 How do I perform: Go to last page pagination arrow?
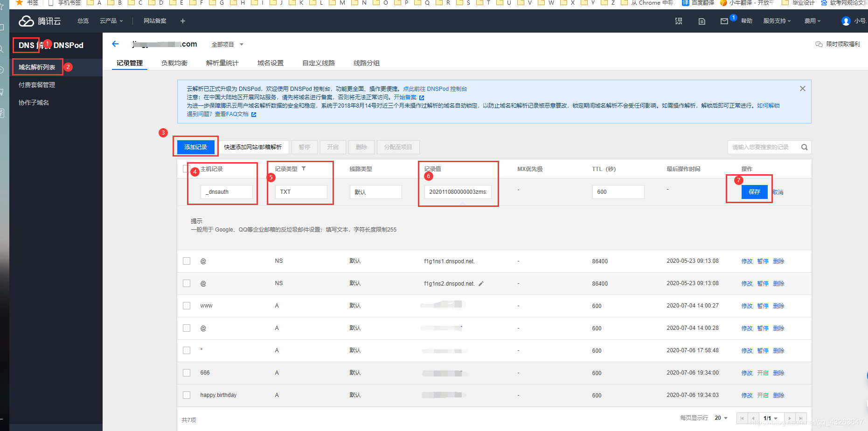tap(801, 418)
